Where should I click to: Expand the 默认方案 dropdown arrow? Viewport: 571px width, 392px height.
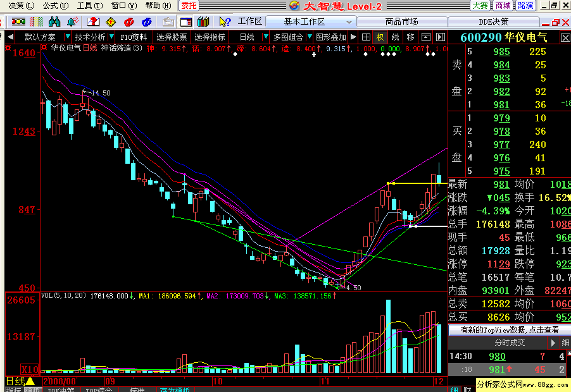click(67, 37)
